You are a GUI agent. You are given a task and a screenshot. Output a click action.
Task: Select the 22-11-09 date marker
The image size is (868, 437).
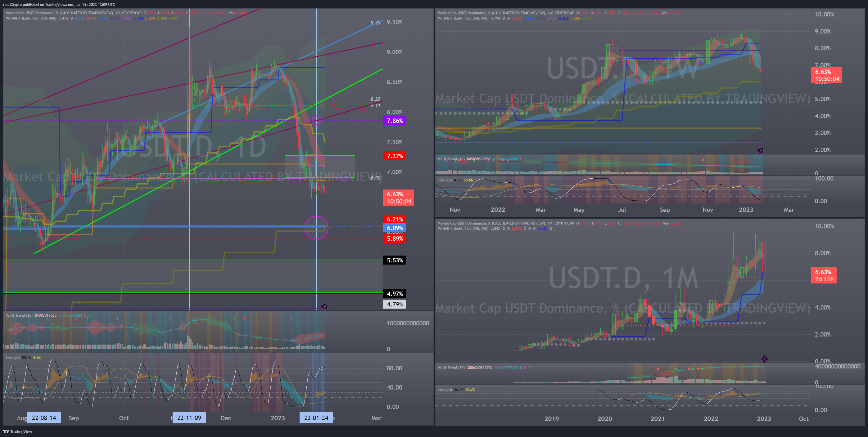189,417
